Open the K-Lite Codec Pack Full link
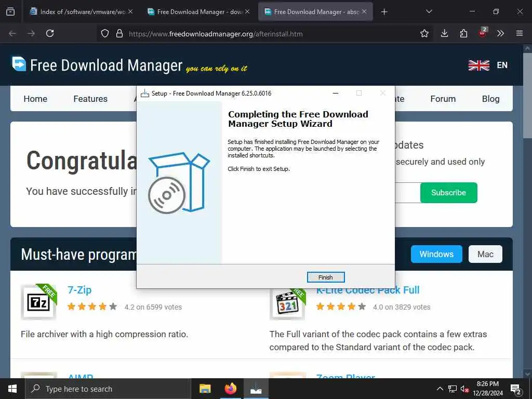Screen dimensions: 532x399 (x=368, y=291)
